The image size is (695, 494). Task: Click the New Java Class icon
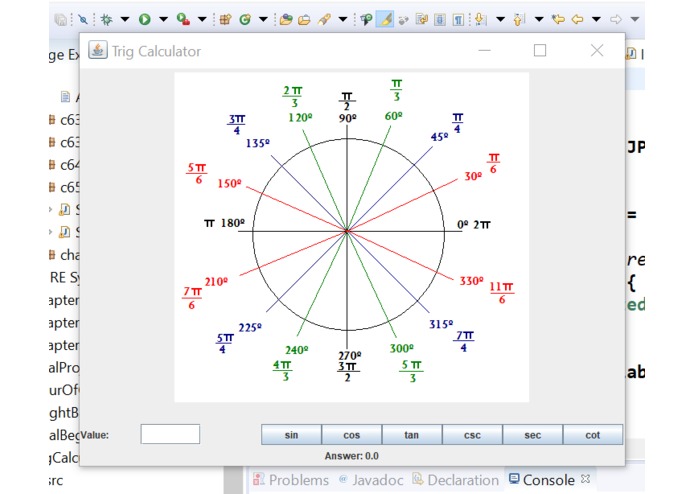[245, 19]
